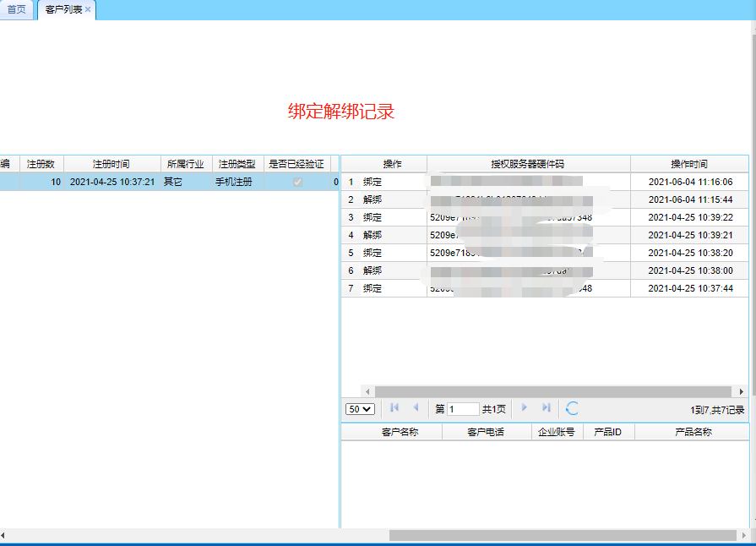756x546 pixels.
Task: Toggle the 是否已经验证 checkbox
Action: [297, 182]
